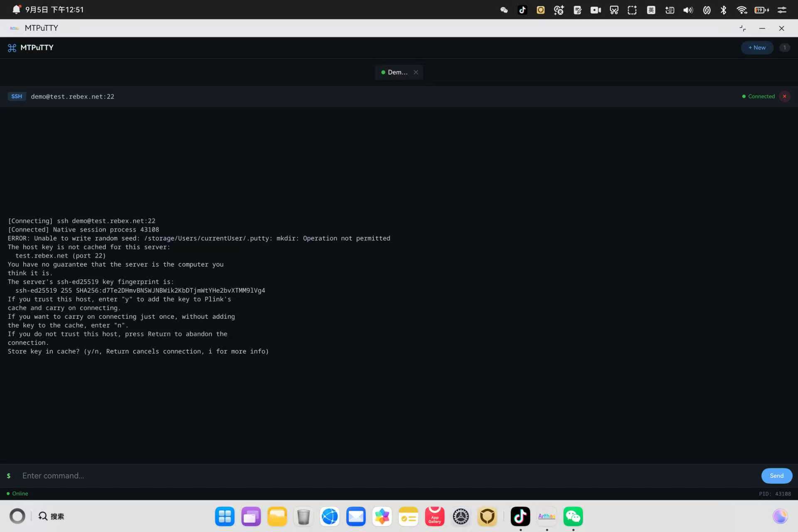798x532 pixels.
Task: Open the Mail app in the dock
Action: pyautogui.click(x=356, y=517)
